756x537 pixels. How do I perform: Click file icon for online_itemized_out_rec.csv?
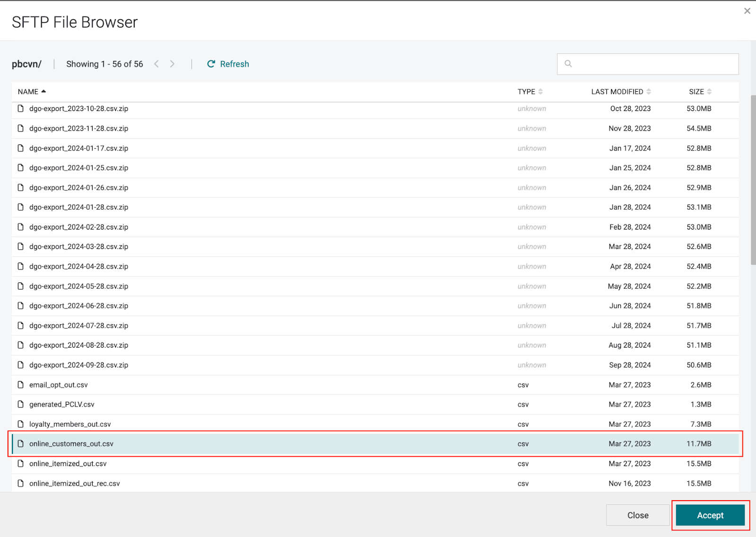tap(20, 484)
